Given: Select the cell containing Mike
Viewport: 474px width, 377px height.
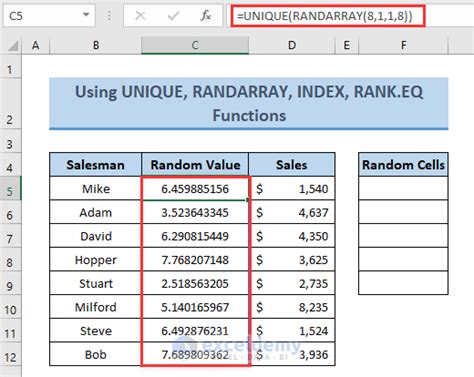Looking at the screenshot, I should (95, 189).
